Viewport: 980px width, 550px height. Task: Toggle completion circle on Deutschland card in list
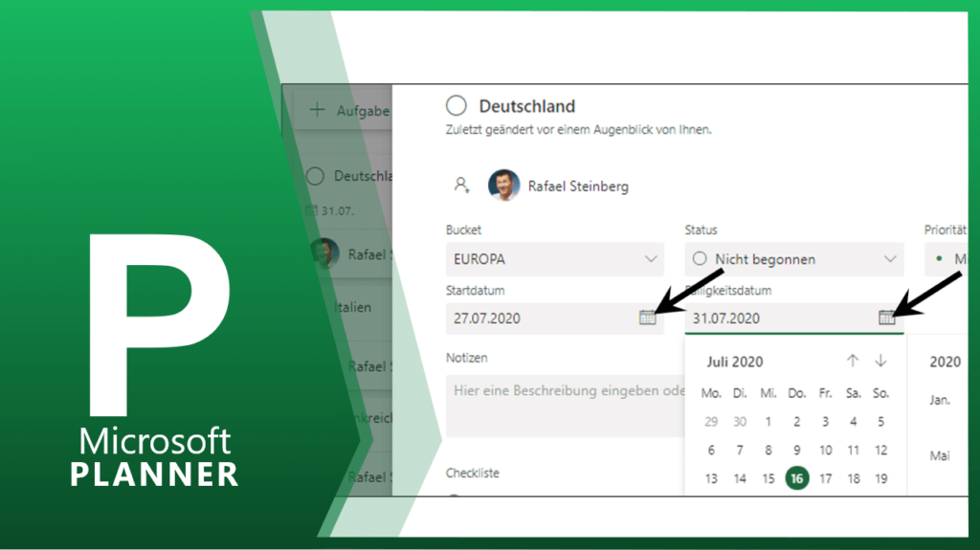315,176
